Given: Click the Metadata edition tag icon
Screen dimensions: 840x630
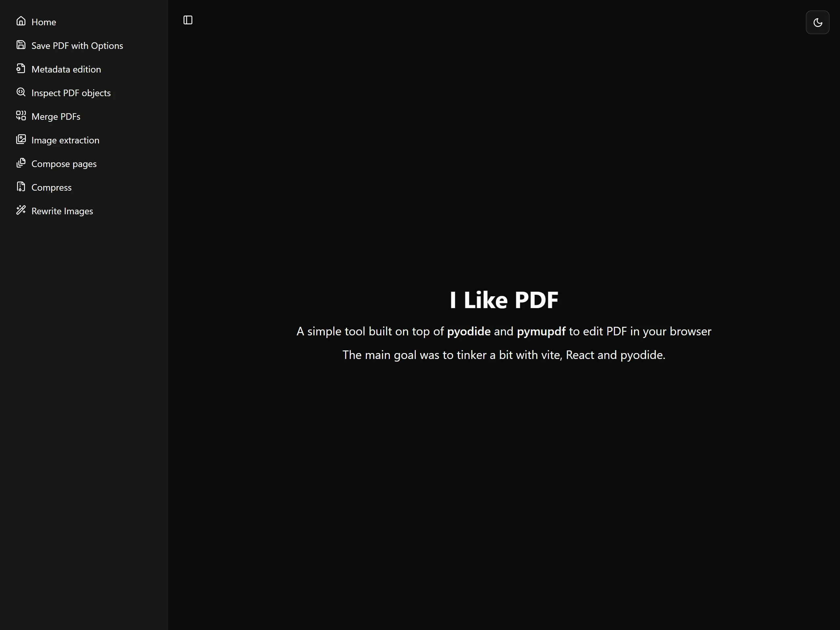Looking at the screenshot, I should pos(21,68).
